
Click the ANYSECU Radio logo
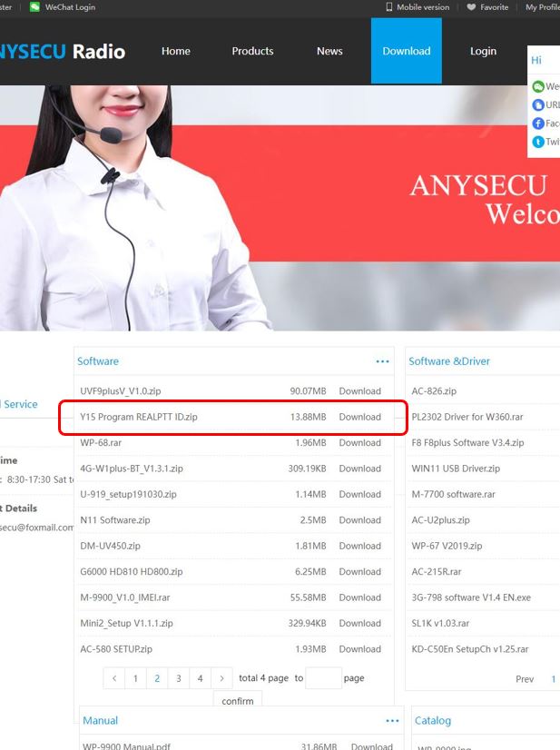pos(62,52)
